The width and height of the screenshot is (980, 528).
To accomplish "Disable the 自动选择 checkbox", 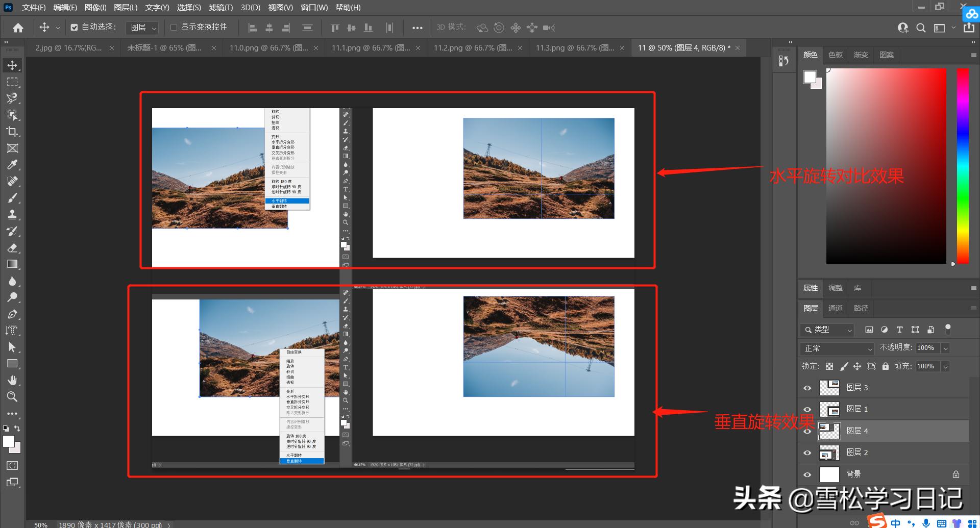I will [75, 28].
